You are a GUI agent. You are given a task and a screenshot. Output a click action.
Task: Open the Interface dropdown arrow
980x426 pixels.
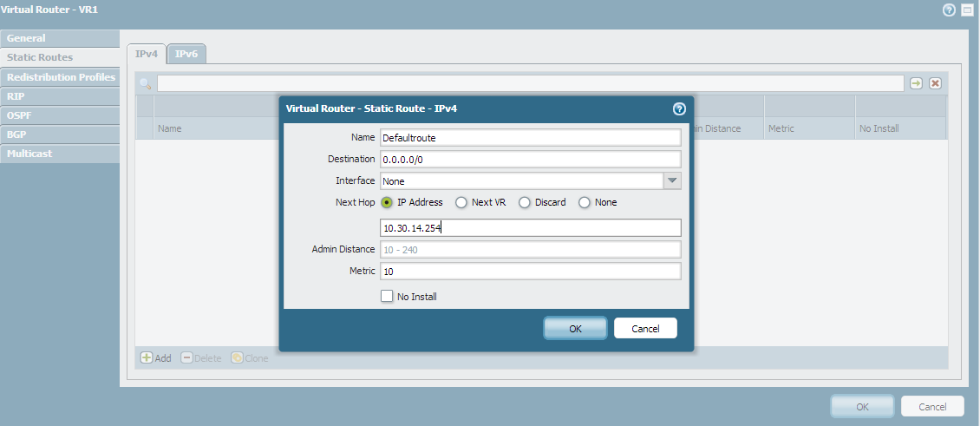[672, 180]
